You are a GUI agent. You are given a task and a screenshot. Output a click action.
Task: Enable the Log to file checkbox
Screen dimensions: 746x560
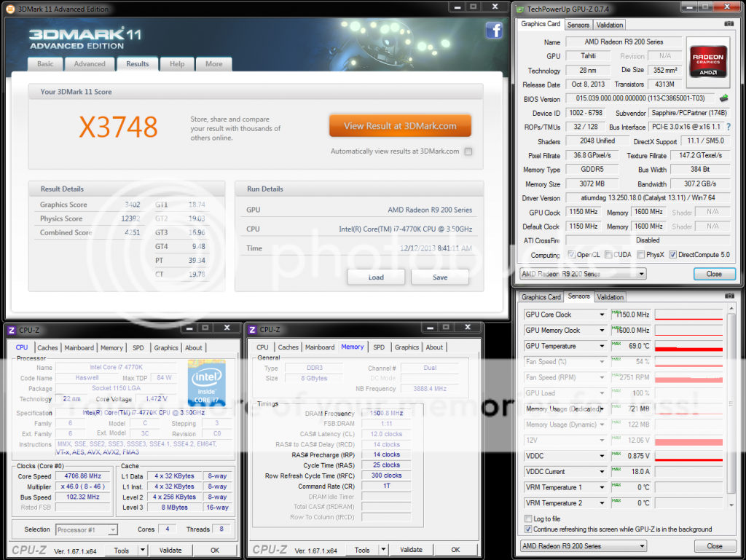tap(528, 519)
